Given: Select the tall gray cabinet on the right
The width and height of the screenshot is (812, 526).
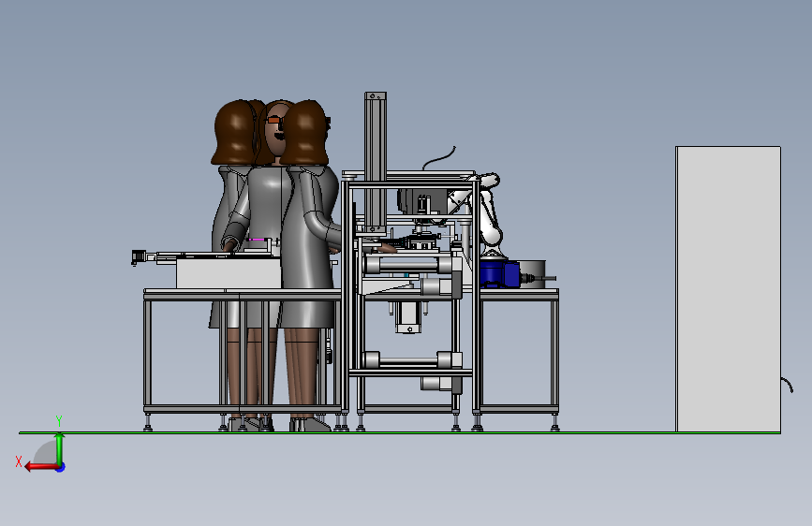Looking at the screenshot, I should pyautogui.click(x=728, y=289).
